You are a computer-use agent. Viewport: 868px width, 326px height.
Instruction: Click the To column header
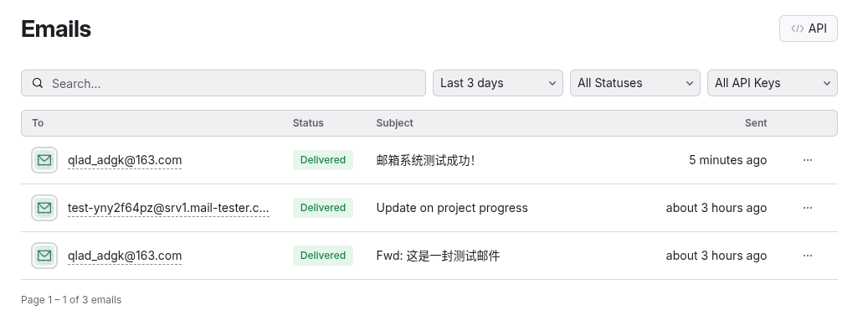click(x=38, y=123)
